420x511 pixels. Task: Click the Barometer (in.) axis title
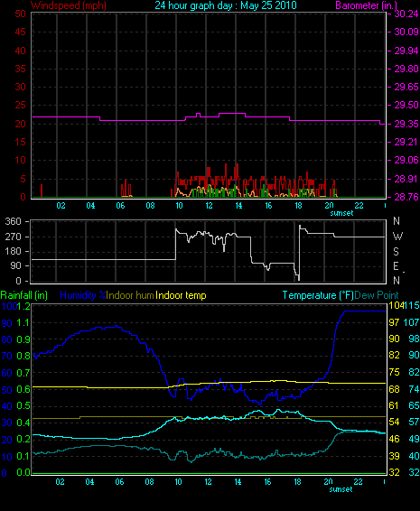pyautogui.click(x=366, y=5)
